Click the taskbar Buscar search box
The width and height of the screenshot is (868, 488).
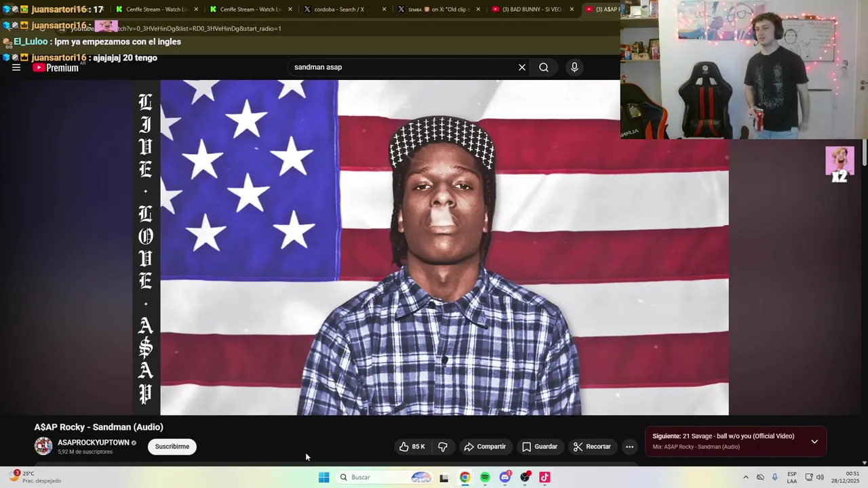384,477
